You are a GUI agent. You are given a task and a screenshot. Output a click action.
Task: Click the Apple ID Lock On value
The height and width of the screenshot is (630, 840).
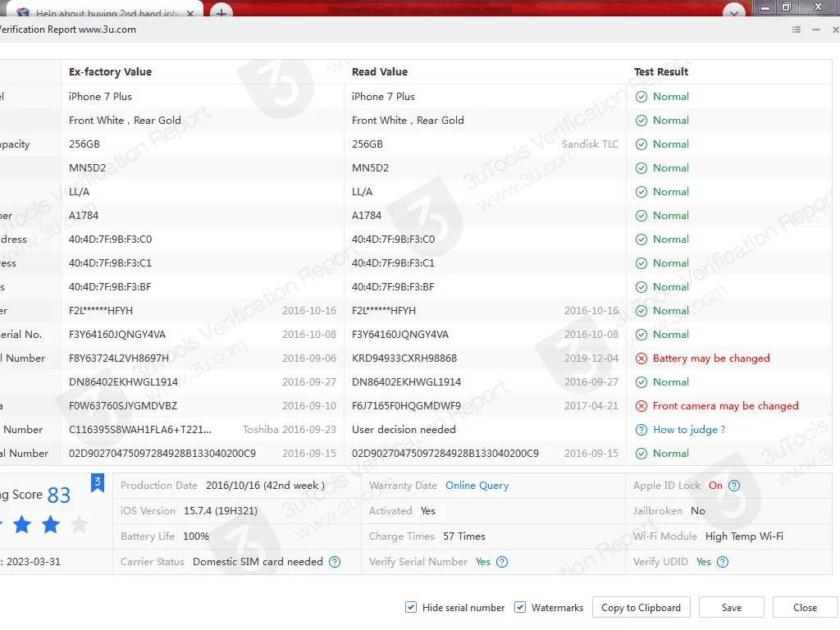(715, 486)
